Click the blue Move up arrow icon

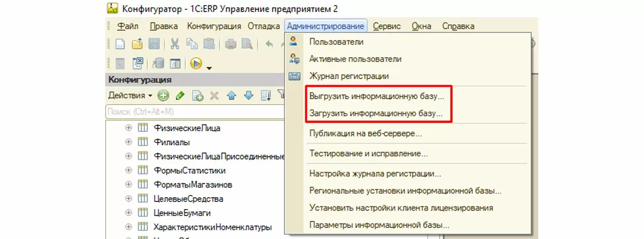click(231, 95)
